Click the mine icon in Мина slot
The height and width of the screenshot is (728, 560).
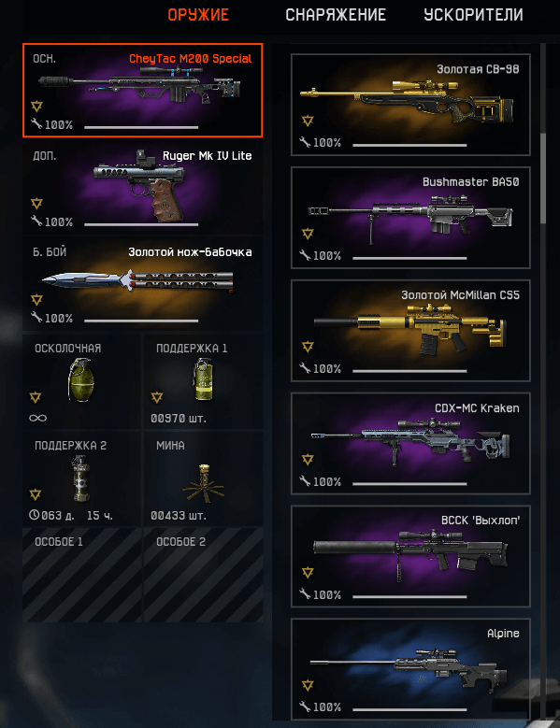[x=204, y=483]
